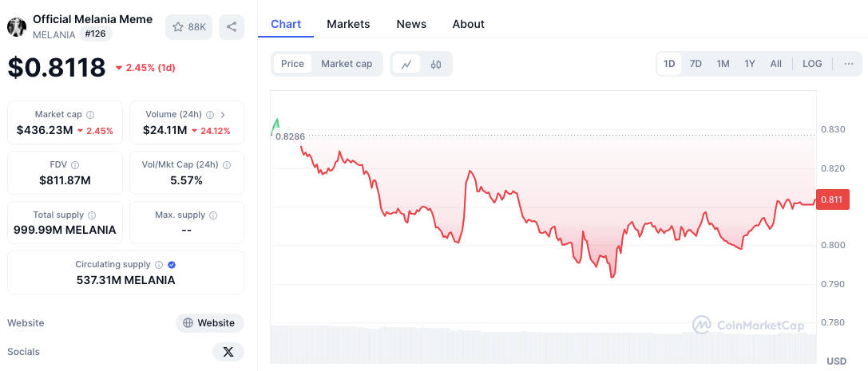Screen dimensions: 868x371
Task: Open Total supply info icon
Action: click(x=92, y=215)
